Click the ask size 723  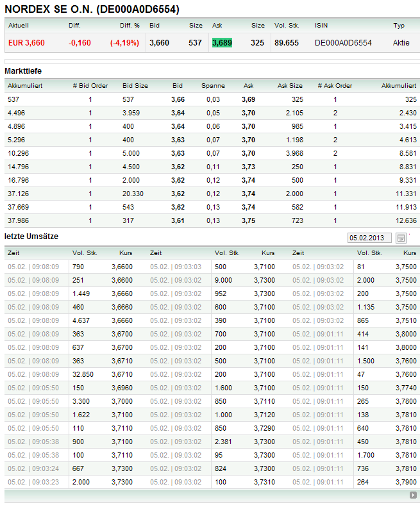pyautogui.click(x=298, y=220)
